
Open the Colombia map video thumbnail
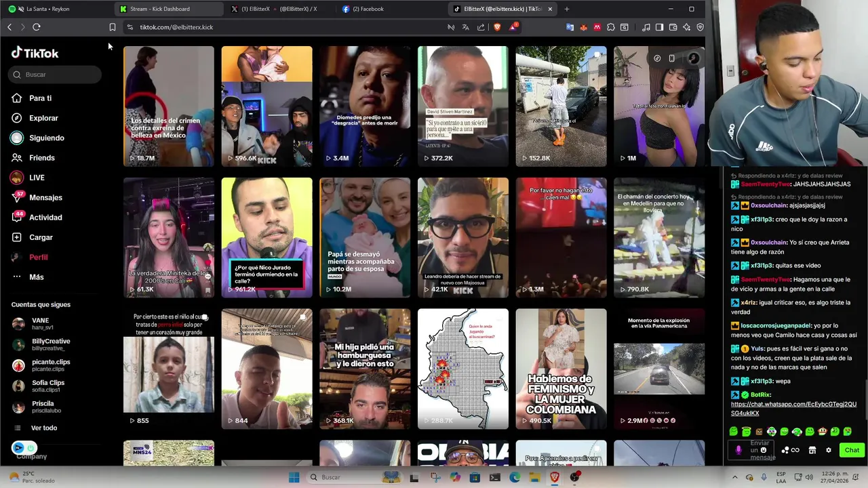463,369
